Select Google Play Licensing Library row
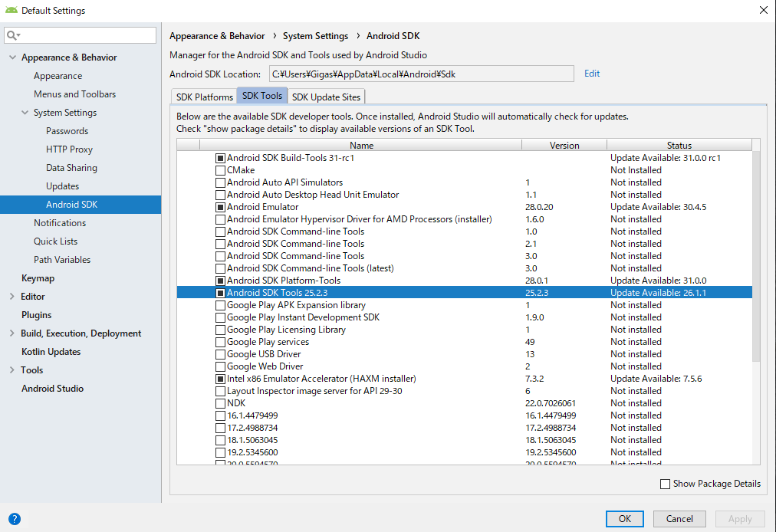Viewport: 776px width, 532px height. coord(464,330)
